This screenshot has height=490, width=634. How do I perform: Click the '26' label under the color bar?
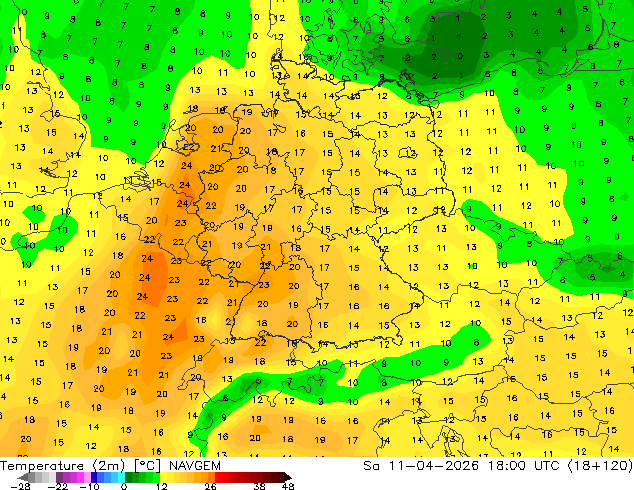pyautogui.click(x=210, y=486)
